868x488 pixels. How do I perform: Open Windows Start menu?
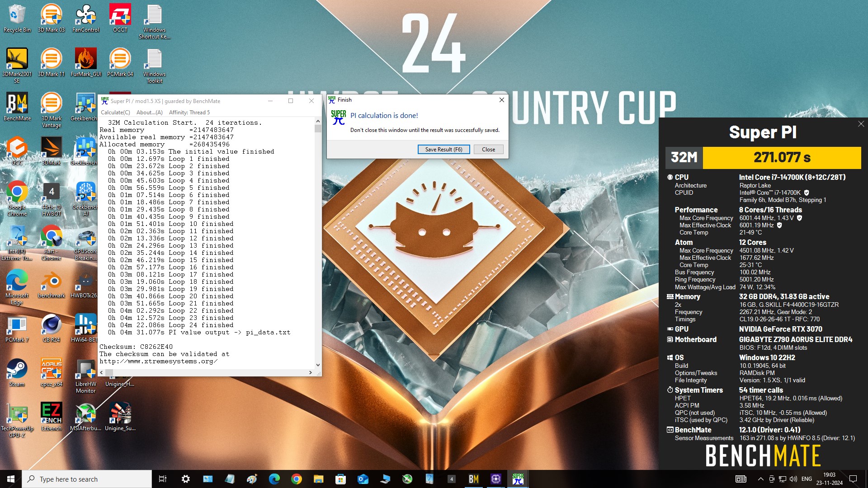[11, 479]
